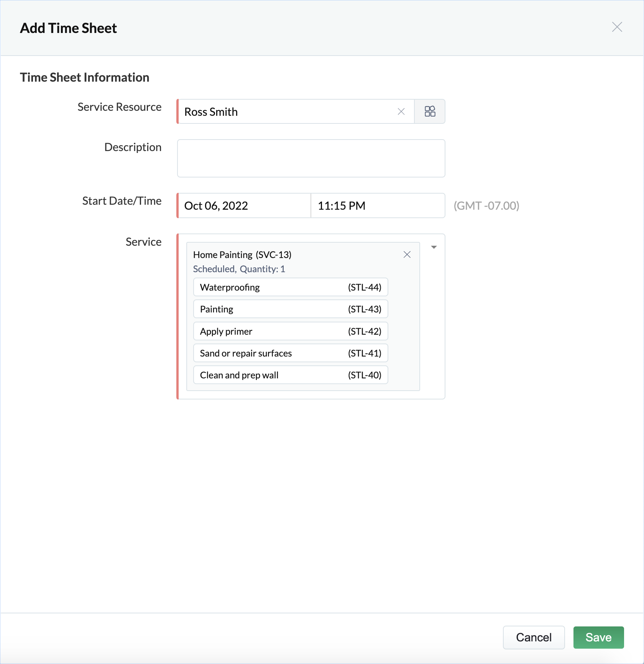Open the 11:15 PM time field
The image size is (644, 664).
(377, 206)
